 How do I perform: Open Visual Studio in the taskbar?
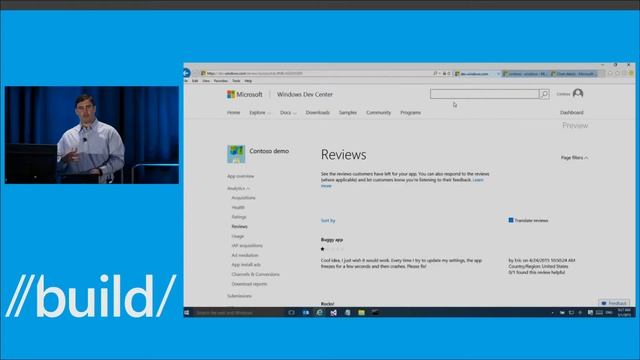333,313
